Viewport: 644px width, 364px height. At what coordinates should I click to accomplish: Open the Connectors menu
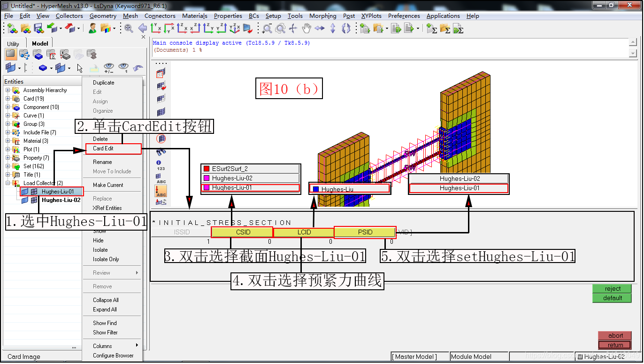(x=160, y=15)
